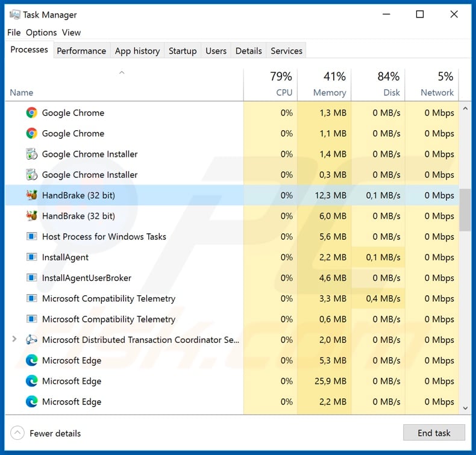Click the Microsoft Edge icon with 2,2 MB
This screenshot has width=476, height=455.
31,401
